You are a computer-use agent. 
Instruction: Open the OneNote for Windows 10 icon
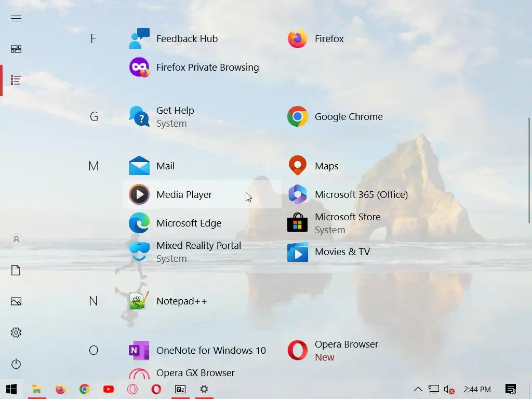click(139, 350)
